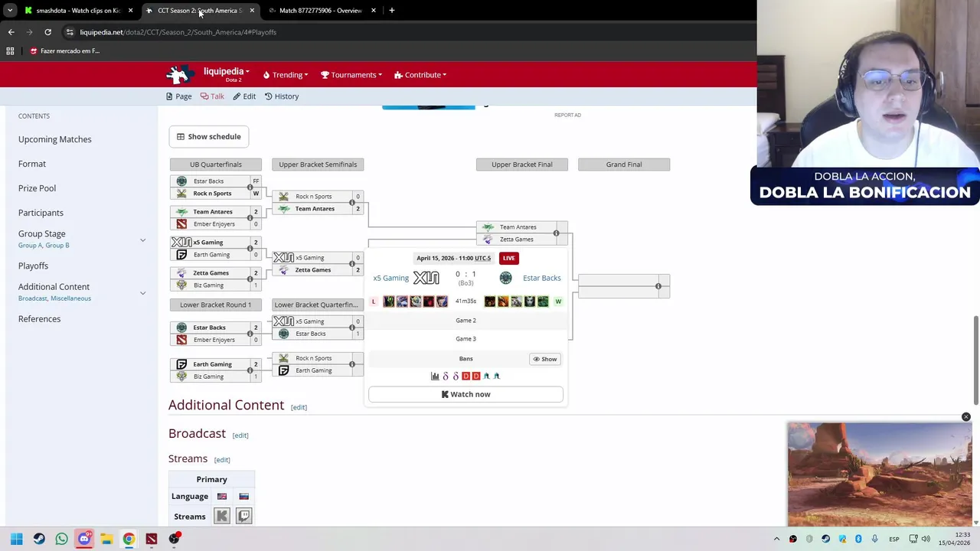The height and width of the screenshot is (551, 980).
Task: Open Estar Backs team link in popup
Action: [x=541, y=278]
